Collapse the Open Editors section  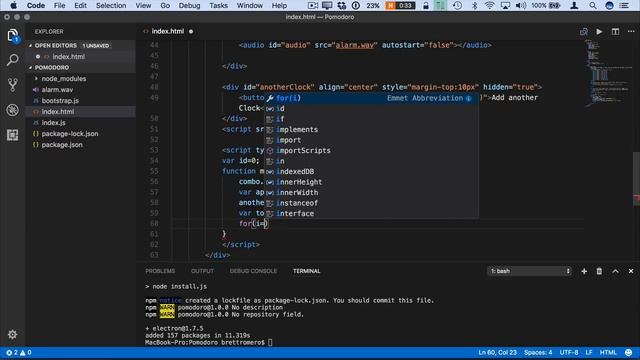tap(30, 46)
